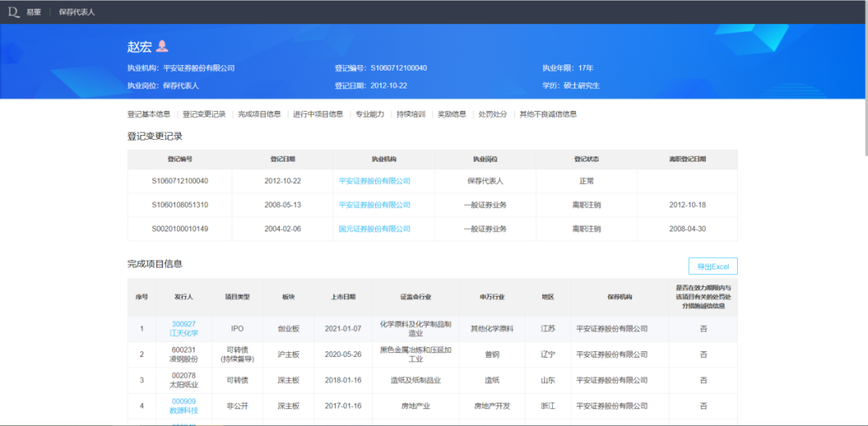868x426 pixels.
Task: Click the 非公开 project type cell
Action: pos(237,406)
